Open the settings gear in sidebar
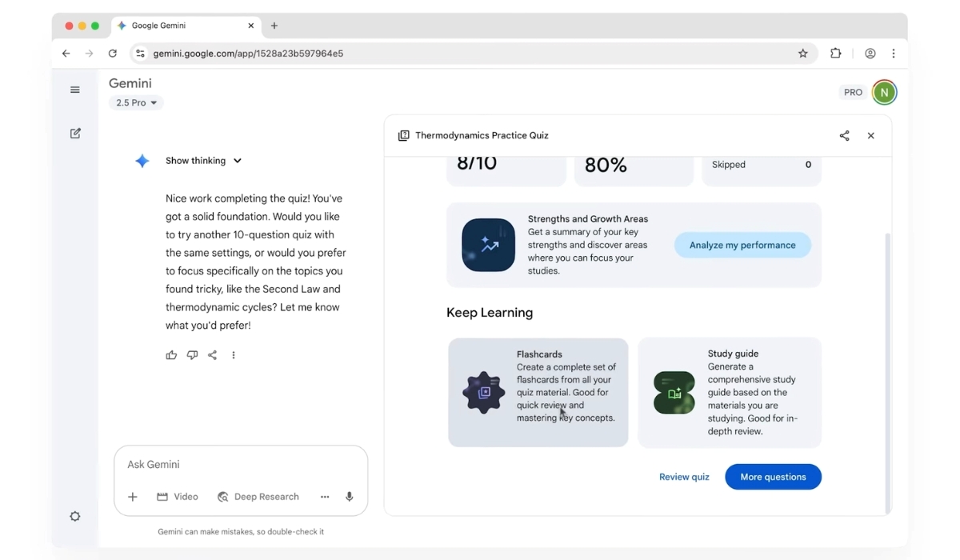Image resolution: width=960 pixels, height=560 pixels. pos(75,517)
